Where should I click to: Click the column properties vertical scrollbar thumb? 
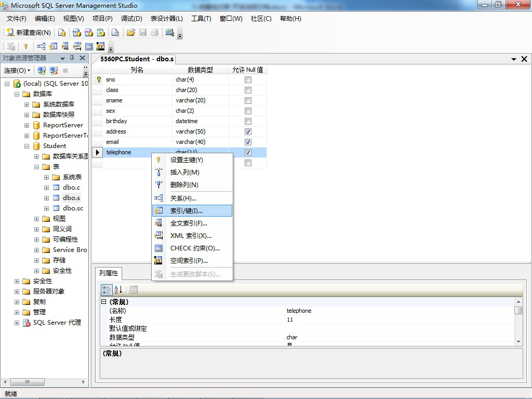coord(518,311)
